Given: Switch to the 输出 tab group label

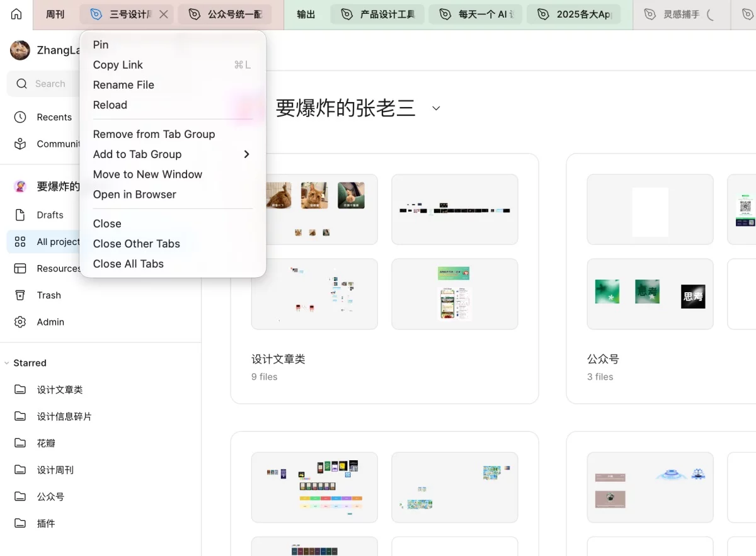Looking at the screenshot, I should click(306, 14).
